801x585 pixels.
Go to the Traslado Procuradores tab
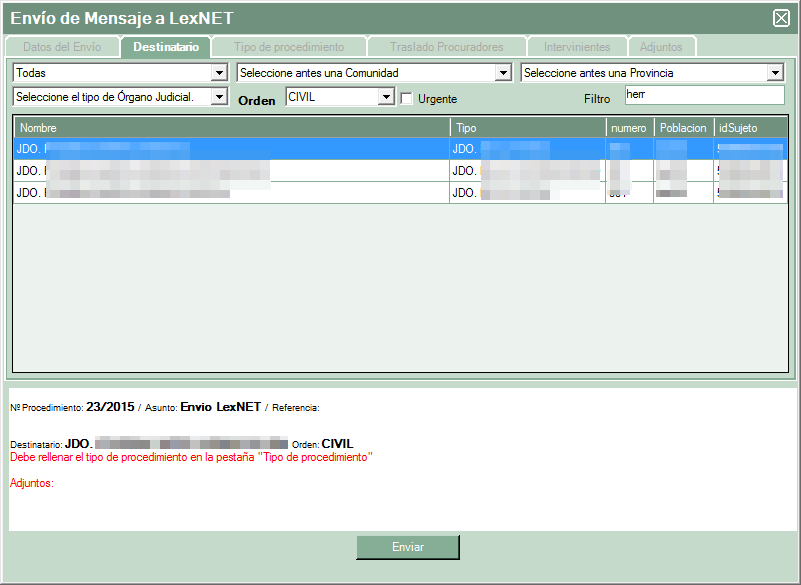point(446,47)
